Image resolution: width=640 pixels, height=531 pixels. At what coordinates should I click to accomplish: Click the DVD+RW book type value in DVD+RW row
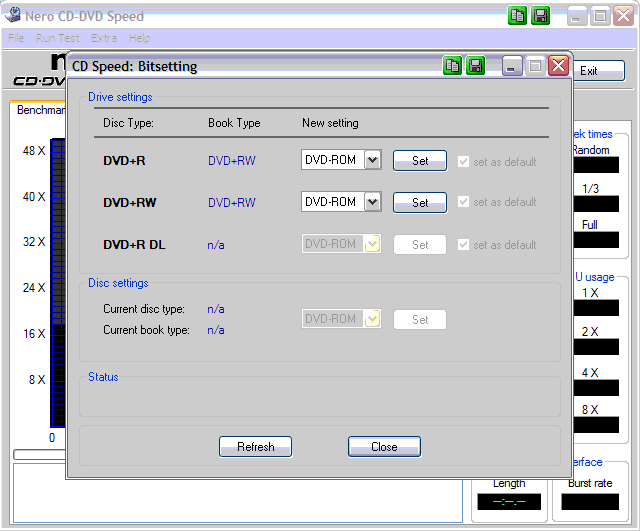coord(231,203)
